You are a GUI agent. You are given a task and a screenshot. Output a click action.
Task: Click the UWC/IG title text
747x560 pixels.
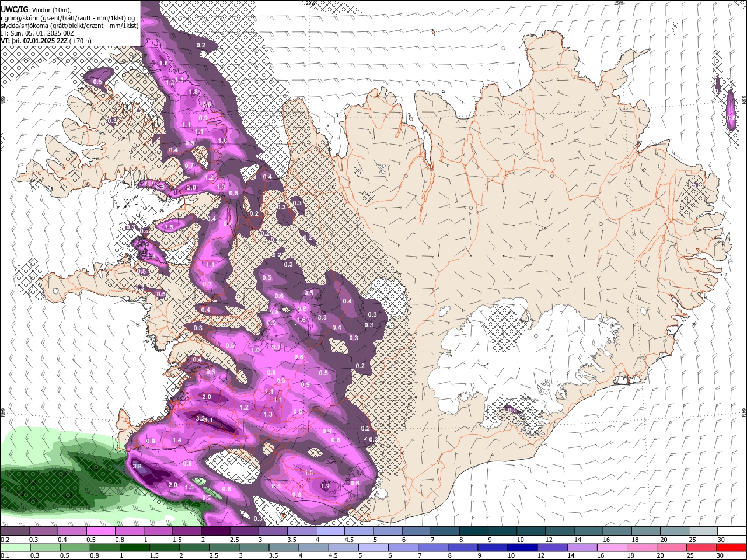tap(13, 9)
